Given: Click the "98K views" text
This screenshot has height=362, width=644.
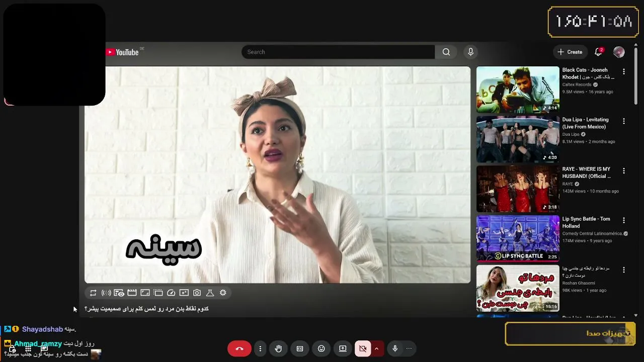Looking at the screenshot, I should (573, 290).
